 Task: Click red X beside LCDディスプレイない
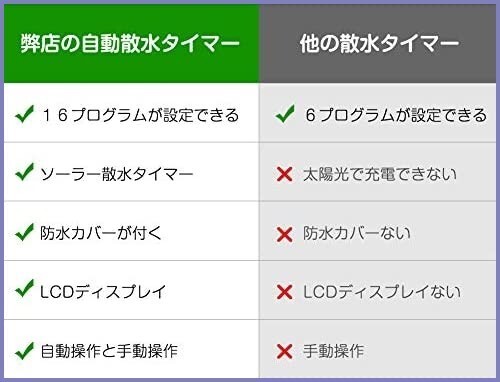[285, 292]
